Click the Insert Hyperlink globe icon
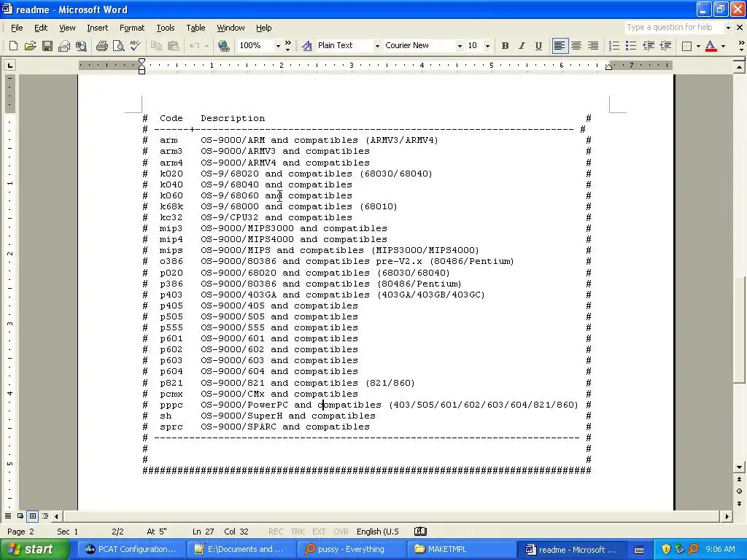The image size is (747, 560). tap(223, 46)
